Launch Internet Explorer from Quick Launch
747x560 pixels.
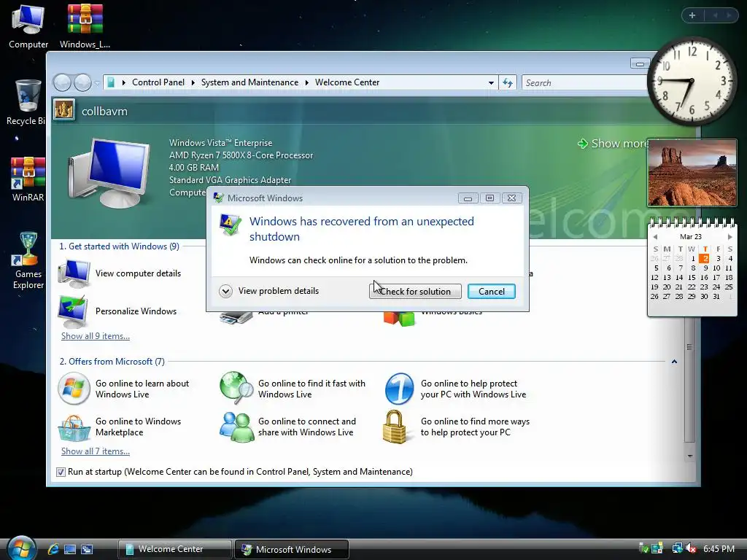(53, 549)
